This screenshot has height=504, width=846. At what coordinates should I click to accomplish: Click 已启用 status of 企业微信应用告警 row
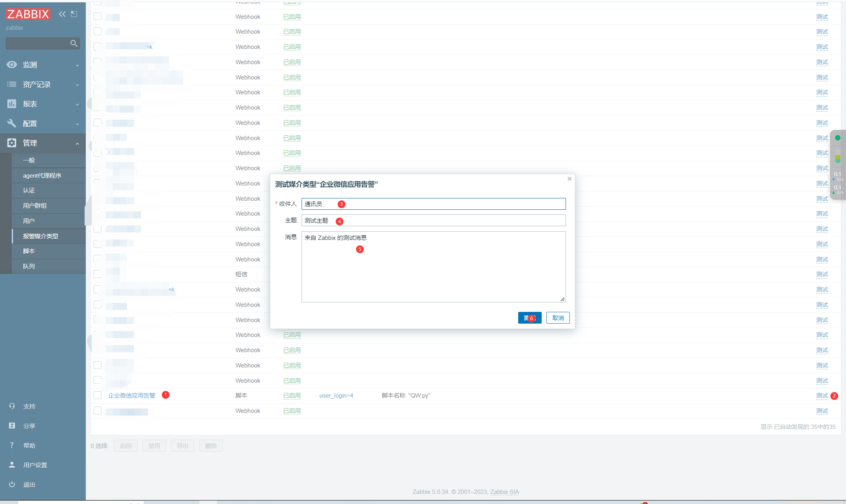292,395
